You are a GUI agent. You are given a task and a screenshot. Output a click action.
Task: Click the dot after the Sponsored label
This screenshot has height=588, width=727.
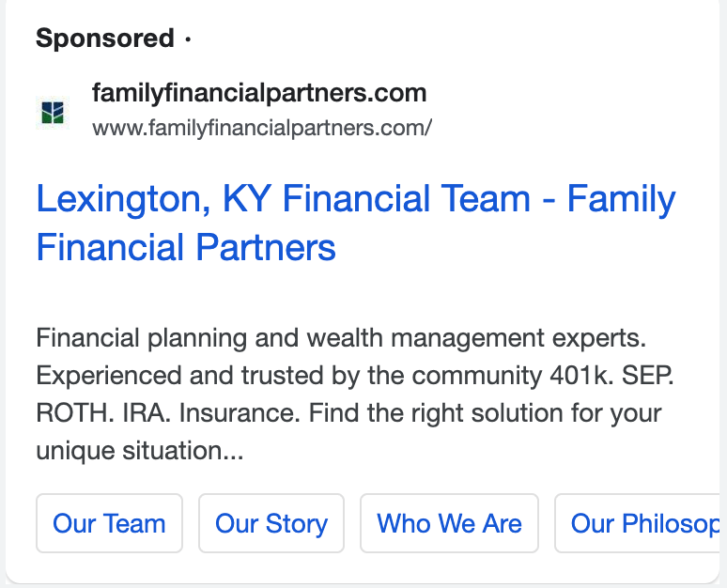pyautogui.click(x=188, y=39)
